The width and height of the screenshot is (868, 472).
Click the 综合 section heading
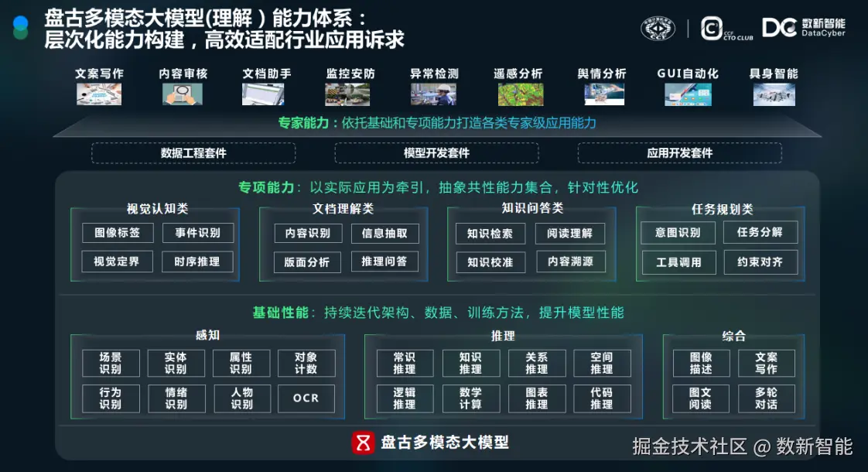[x=734, y=336]
